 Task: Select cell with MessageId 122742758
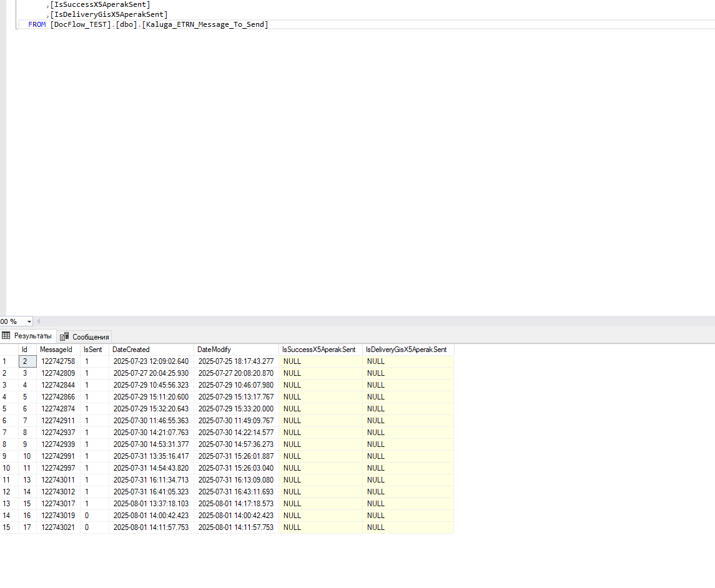point(58,361)
